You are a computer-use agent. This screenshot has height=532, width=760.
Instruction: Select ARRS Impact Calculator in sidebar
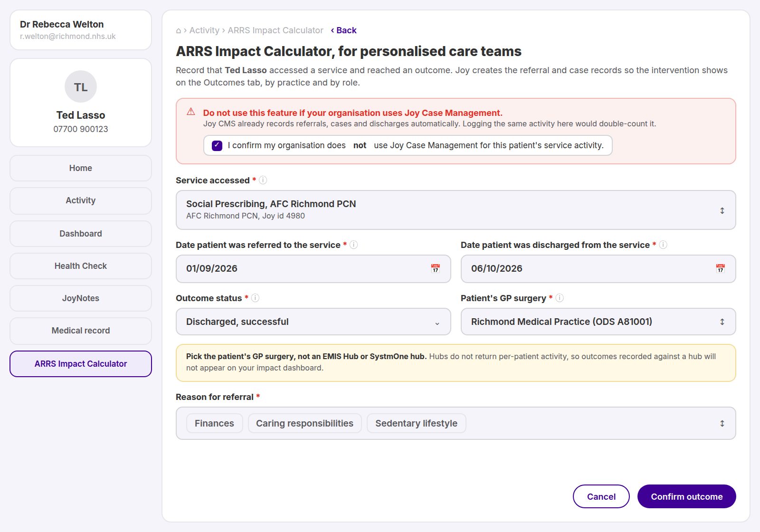tap(81, 364)
